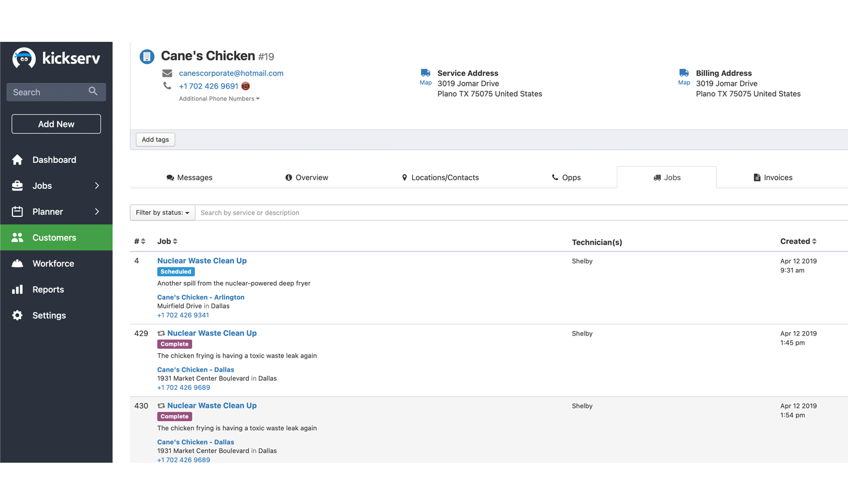
Task: Open the Cane's Chicken - Arlington location link
Action: tap(201, 297)
